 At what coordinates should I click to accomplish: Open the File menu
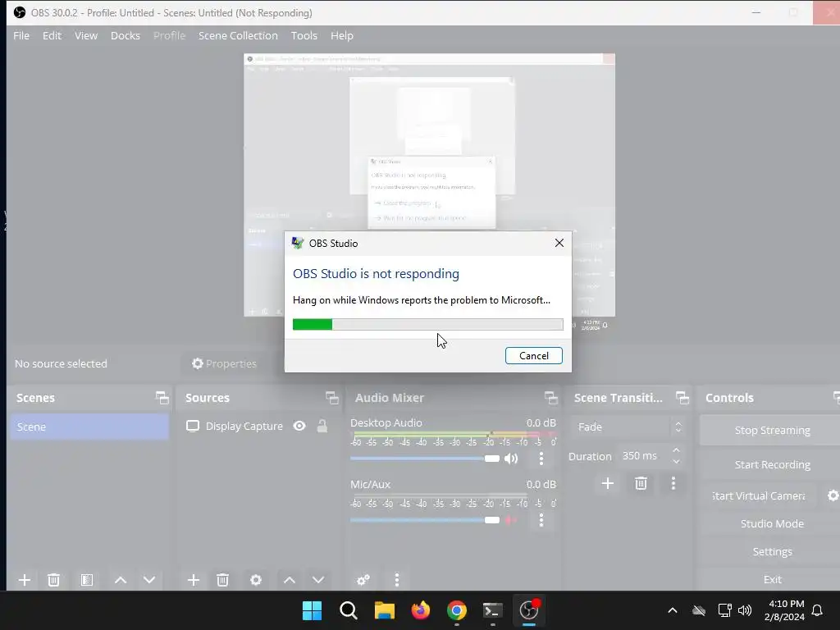click(21, 35)
